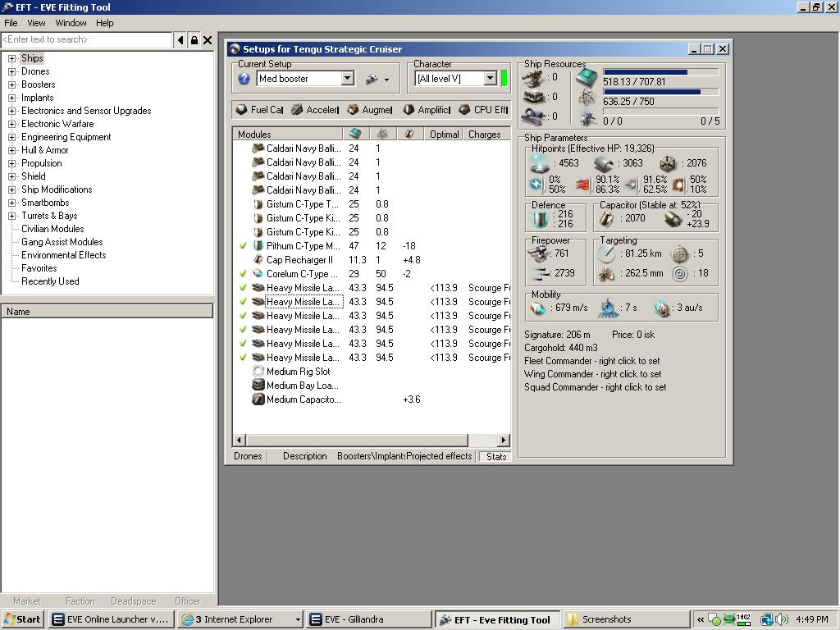Viewport: 840px width, 630px height.
Task: Click the search text input field
Action: click(87, 39)
